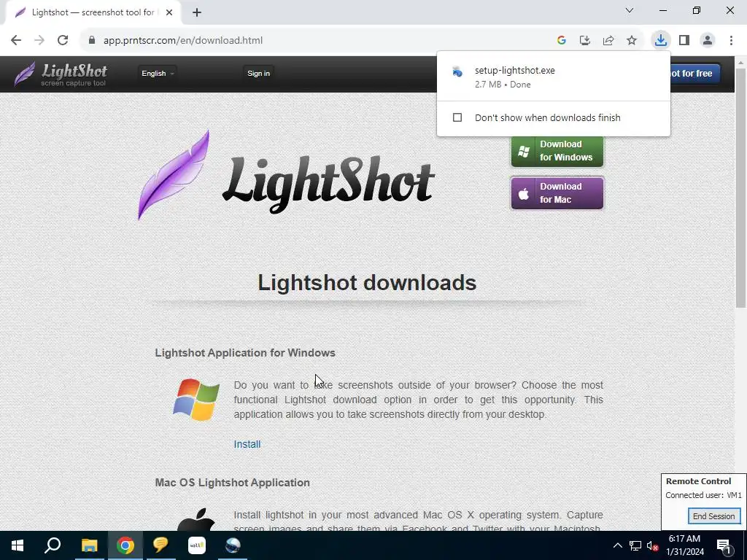Open Windows taskbar search

coord(53,545)
